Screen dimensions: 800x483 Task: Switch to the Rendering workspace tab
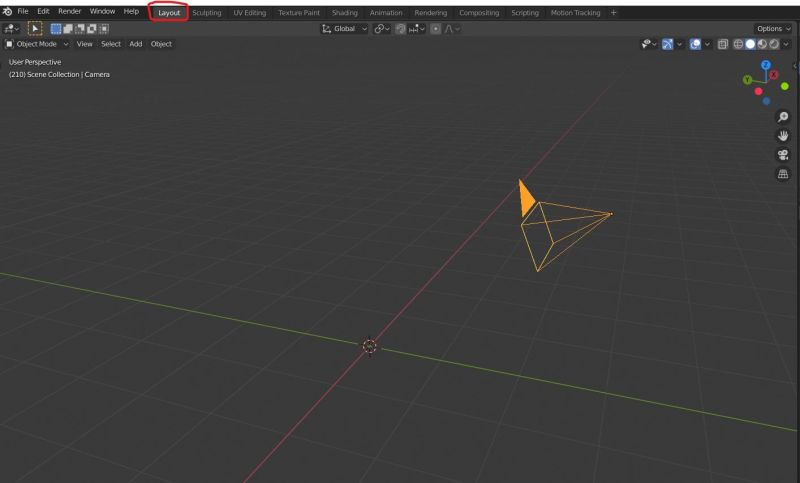(x=431, y=13)
